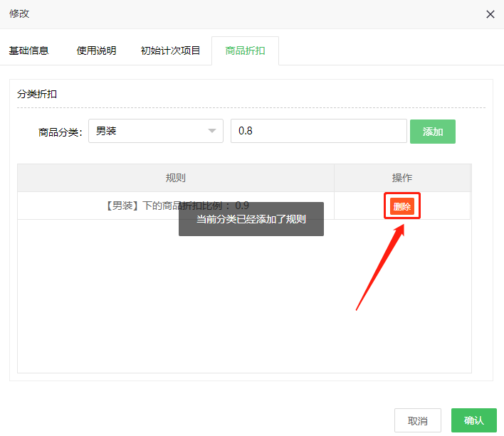Select the 【男装】 discount rule row
The height and width of the screenshot is (436, 504).
pos(107,206)
